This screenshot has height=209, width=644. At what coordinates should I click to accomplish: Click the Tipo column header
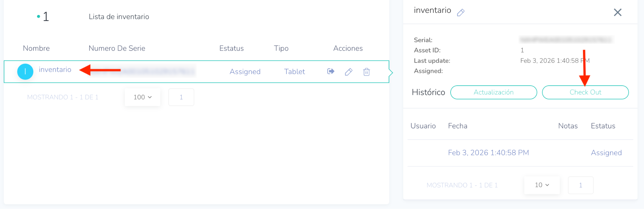pos(281,48)
